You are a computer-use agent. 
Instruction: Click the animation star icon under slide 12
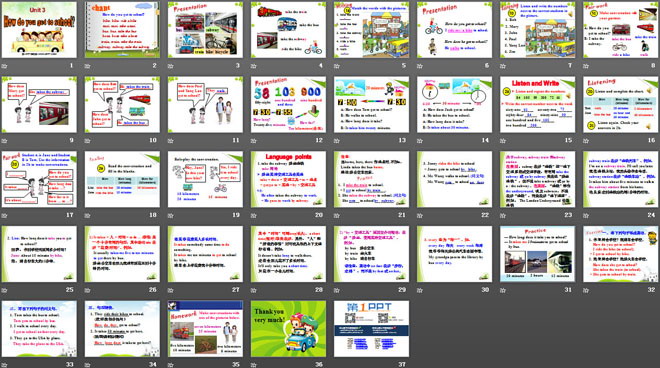[x=253, y=141]
